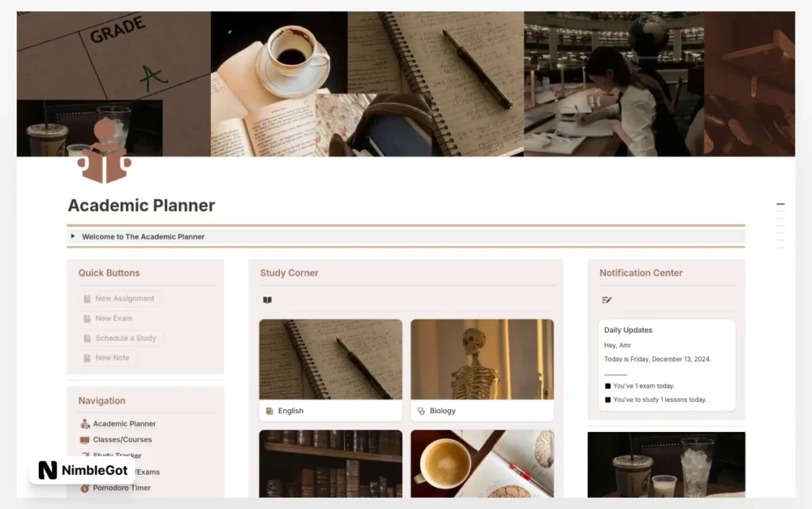
Task: Click the "Today is Friday, December 13, 2024." text
Action: click(x=657, y=359)
